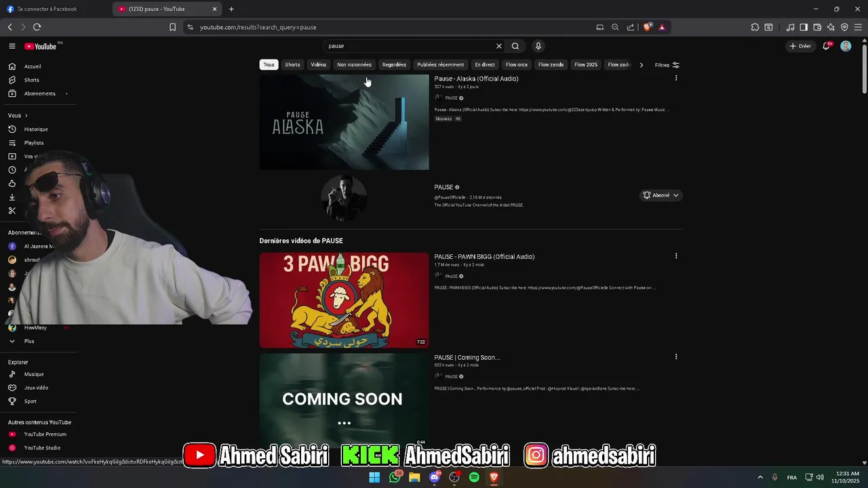Image resolution: width=868 pixels, height=488 pixels.
Task: Open YouTube notifications bell
Action: click(x=826, y=46)
